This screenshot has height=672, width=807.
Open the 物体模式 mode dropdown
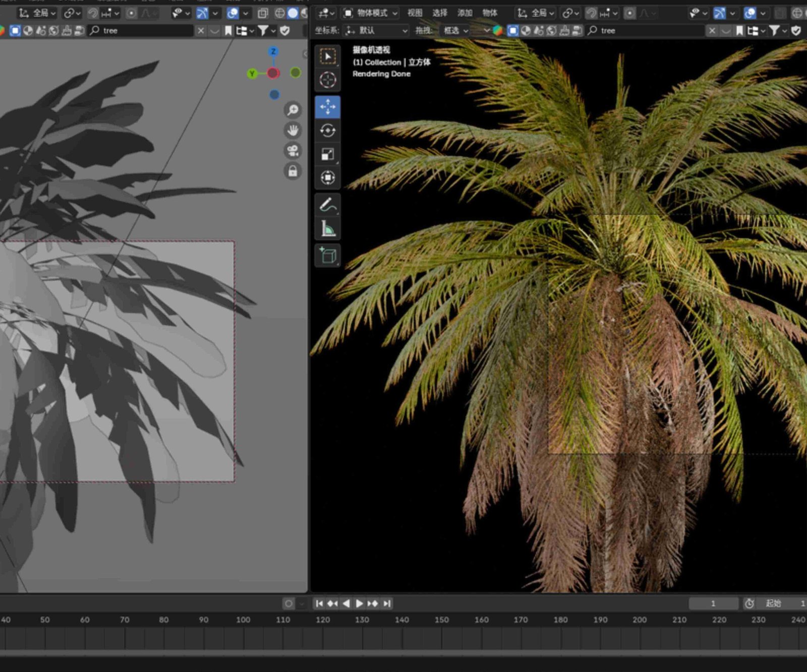pyautogui.click(x=371, y=13)
